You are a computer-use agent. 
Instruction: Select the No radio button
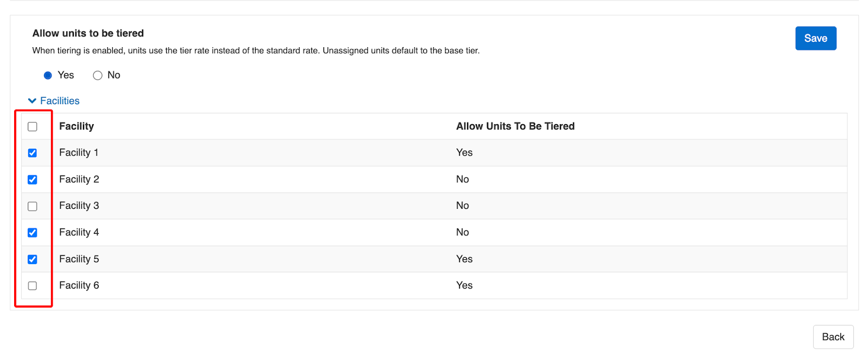[98, 75]
